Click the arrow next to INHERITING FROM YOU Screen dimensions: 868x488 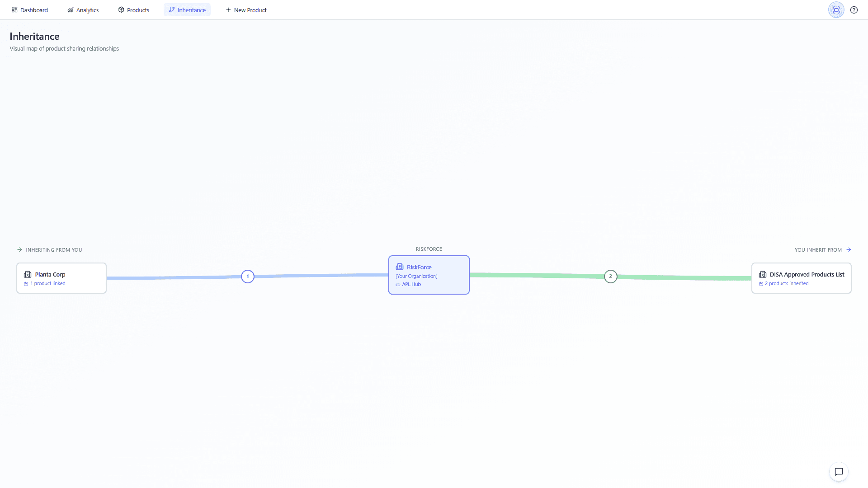coord(19,249)
